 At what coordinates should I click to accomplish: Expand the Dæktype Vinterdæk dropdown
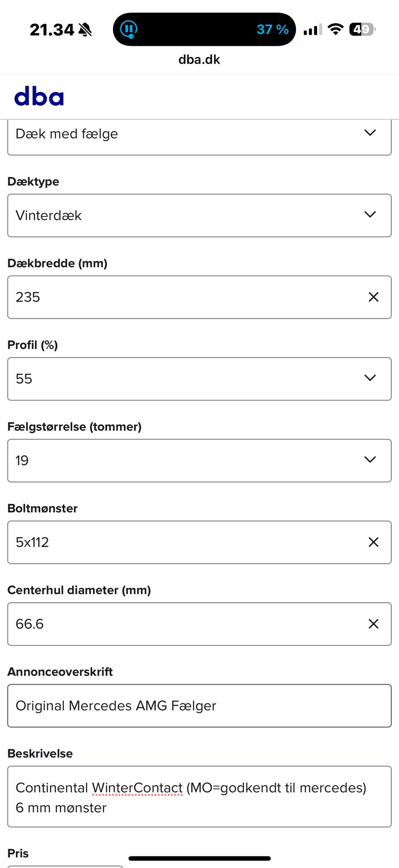click(199, 216)
